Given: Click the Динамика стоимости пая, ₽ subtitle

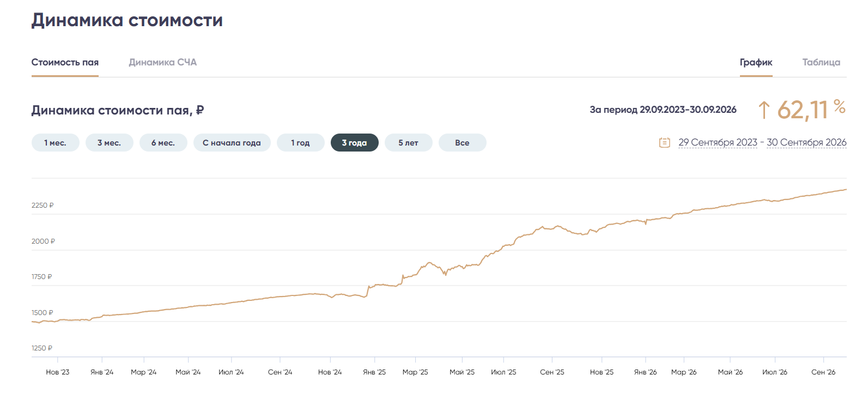Looking at the screenshot, I should (118, 110).
